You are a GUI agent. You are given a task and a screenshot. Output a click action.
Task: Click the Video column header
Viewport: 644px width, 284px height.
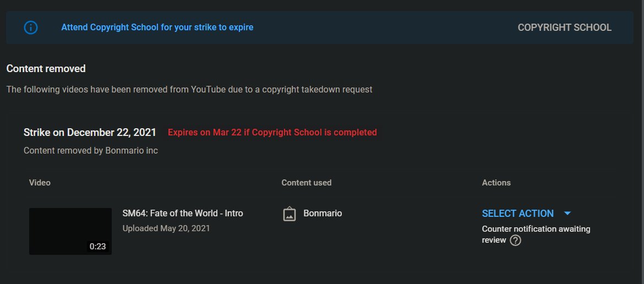click(x=40, y=183)
